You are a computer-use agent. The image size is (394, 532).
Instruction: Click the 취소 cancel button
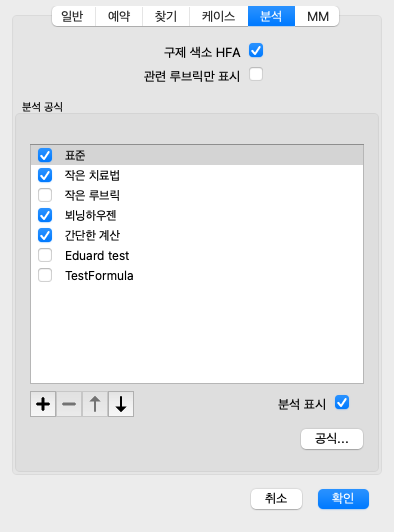[276, 499]
